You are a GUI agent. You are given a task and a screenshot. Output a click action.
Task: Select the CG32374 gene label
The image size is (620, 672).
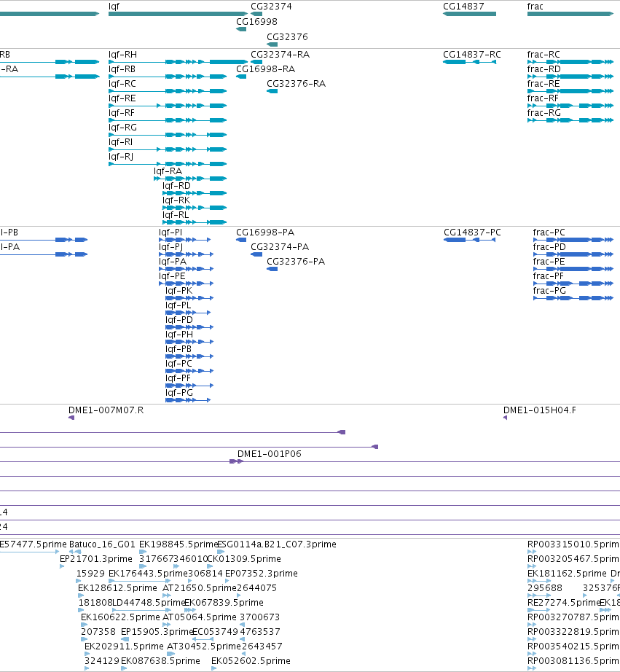tap(271, 7)
